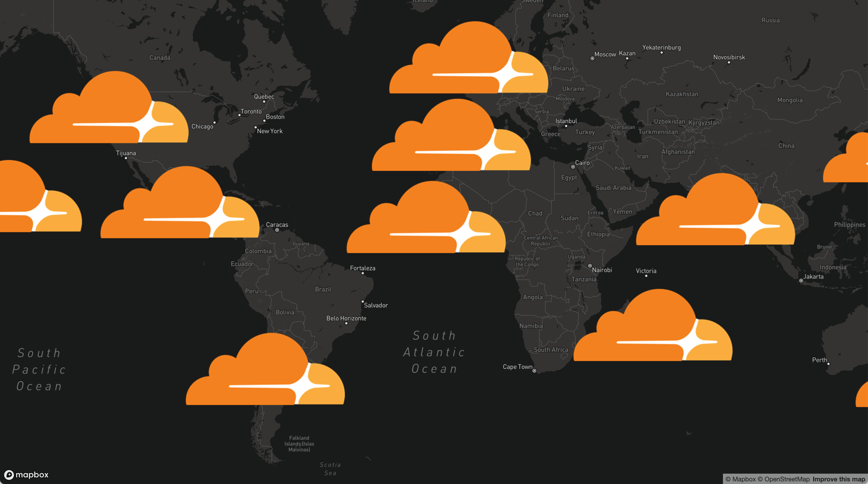Click the Saudi Arabia country label
868x484 pixels.
pyautogui.click(x=613, y=188)
